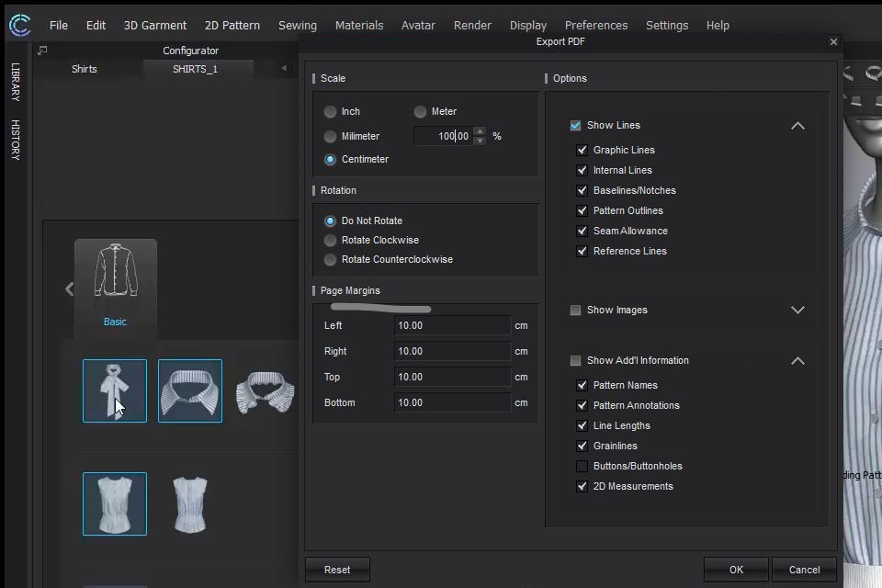The height and width of the screenshot is (588, 882).
Task: Open the File menu
Action: (x=59, y=26)
